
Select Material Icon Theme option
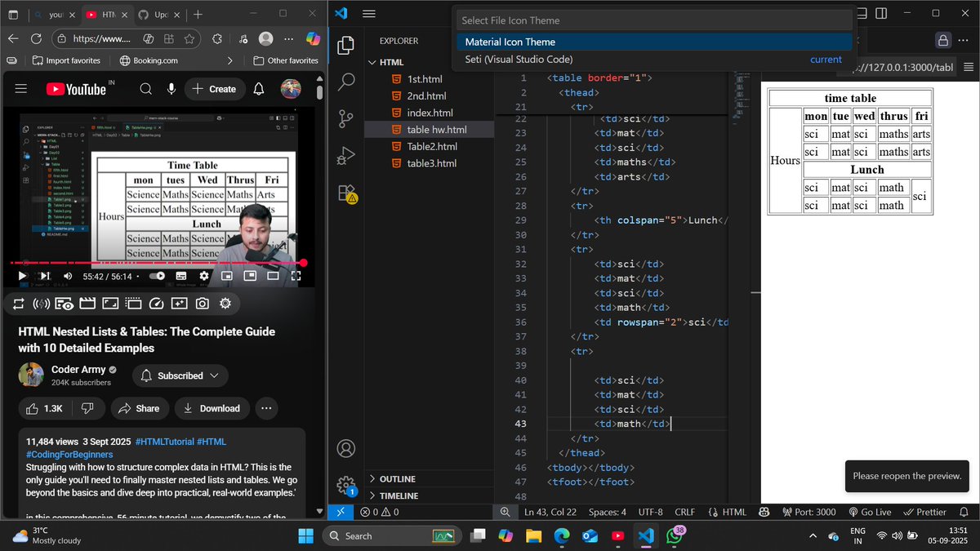coord(654,42)
